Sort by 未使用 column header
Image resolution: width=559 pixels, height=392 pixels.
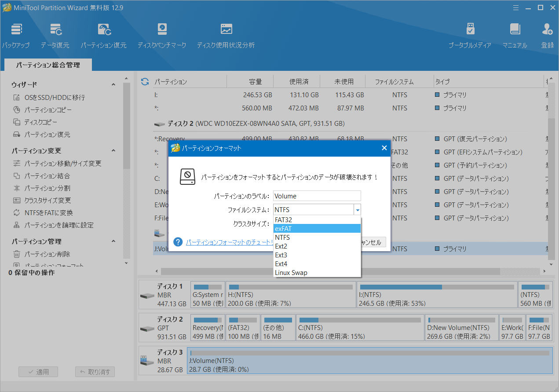point(343,81)
